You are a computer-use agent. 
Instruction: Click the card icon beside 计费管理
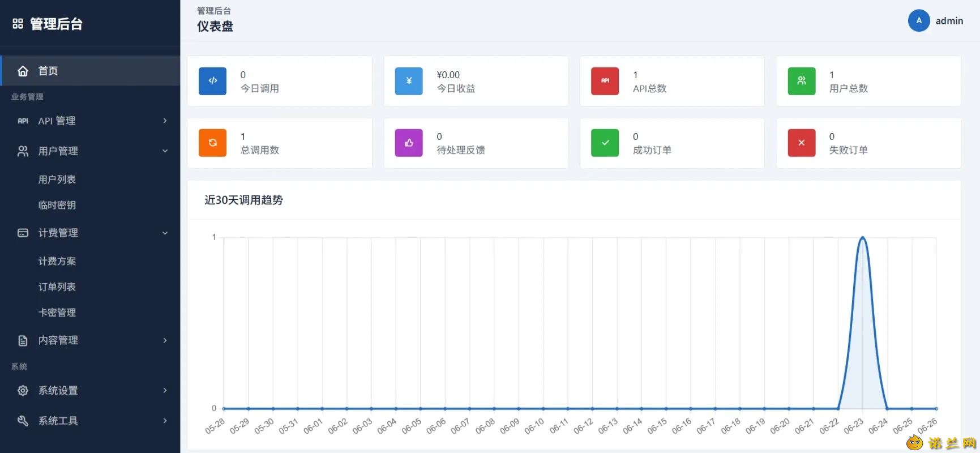pyautogui.click(x=23, y=233)
